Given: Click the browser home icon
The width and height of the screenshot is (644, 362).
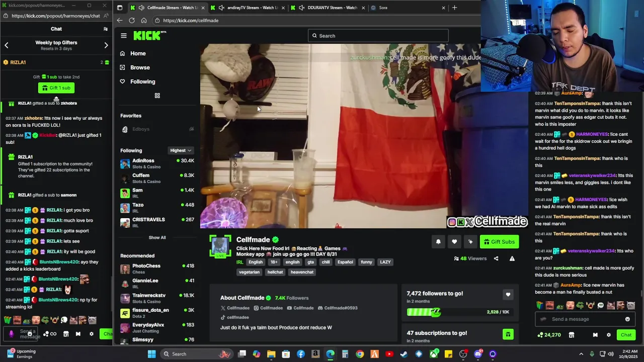Looking at the screenshot, I should [144, 21].
